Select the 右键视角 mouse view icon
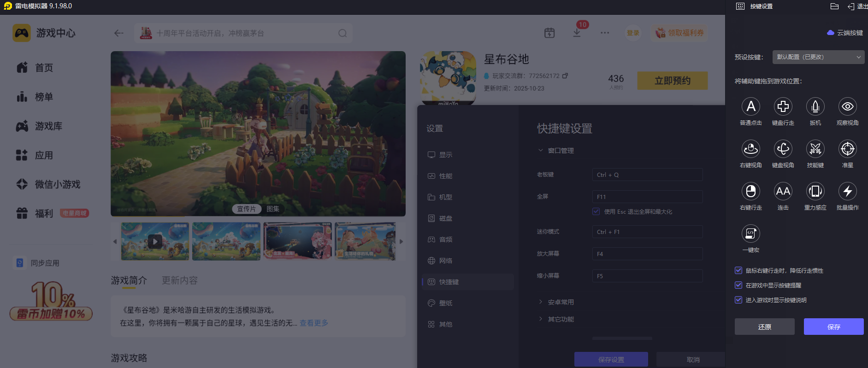Image resolution: width=868 pixels, height=368 pixels. [x=751, y=149]
